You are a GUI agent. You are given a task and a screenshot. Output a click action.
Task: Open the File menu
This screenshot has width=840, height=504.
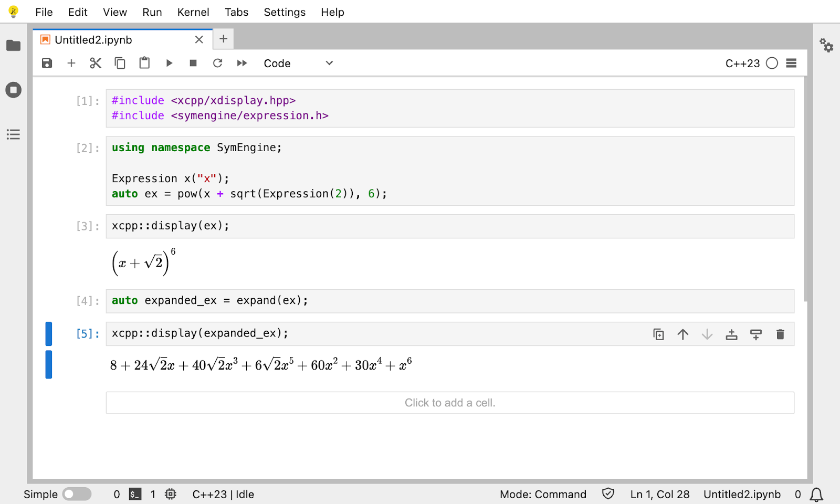click(x=44, y=12)
